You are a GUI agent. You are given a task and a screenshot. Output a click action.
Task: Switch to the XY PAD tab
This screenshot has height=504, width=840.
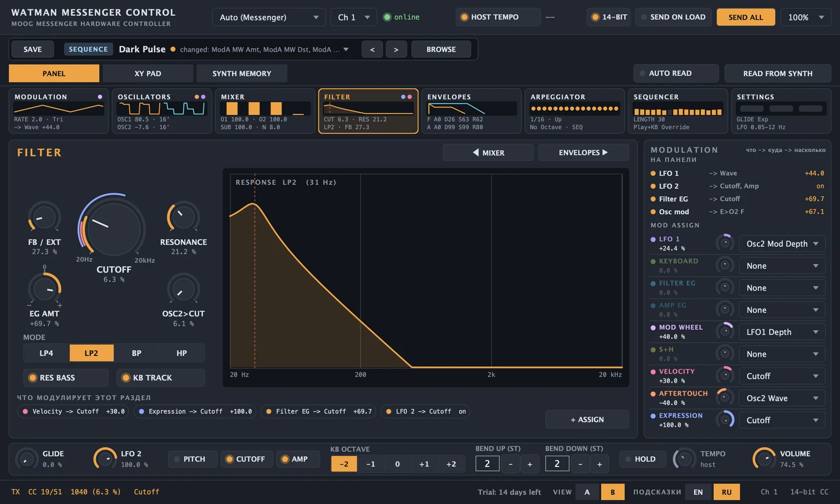pos(148,73)
